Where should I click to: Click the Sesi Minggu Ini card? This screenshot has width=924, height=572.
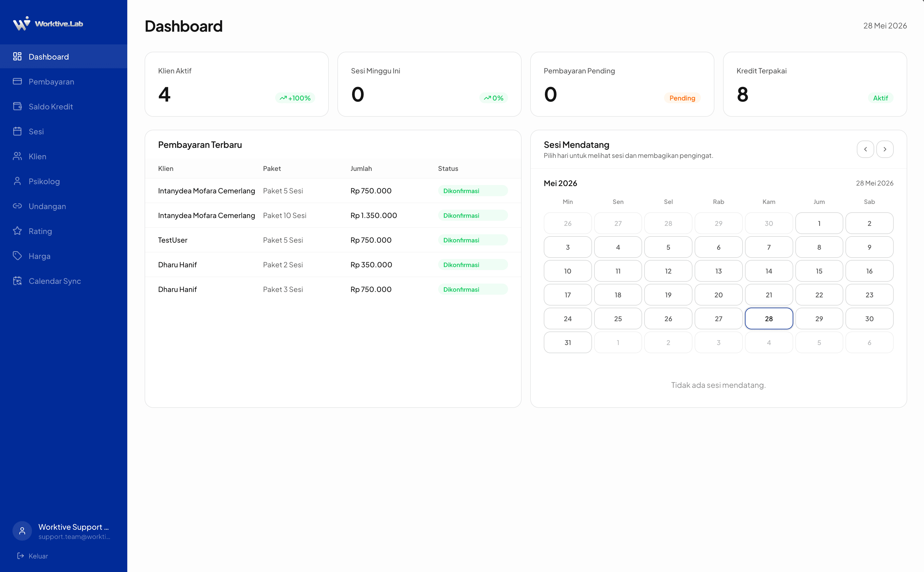429,84
